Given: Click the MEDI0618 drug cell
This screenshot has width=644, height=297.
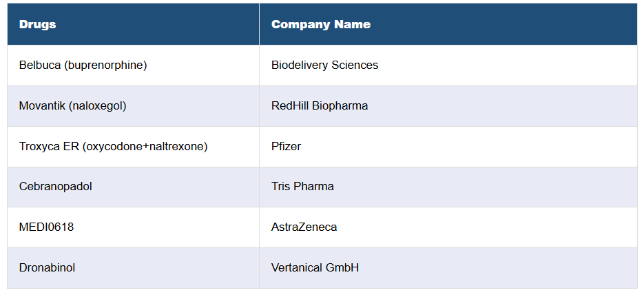Looking at the screenshot, I should pos(46,227).
